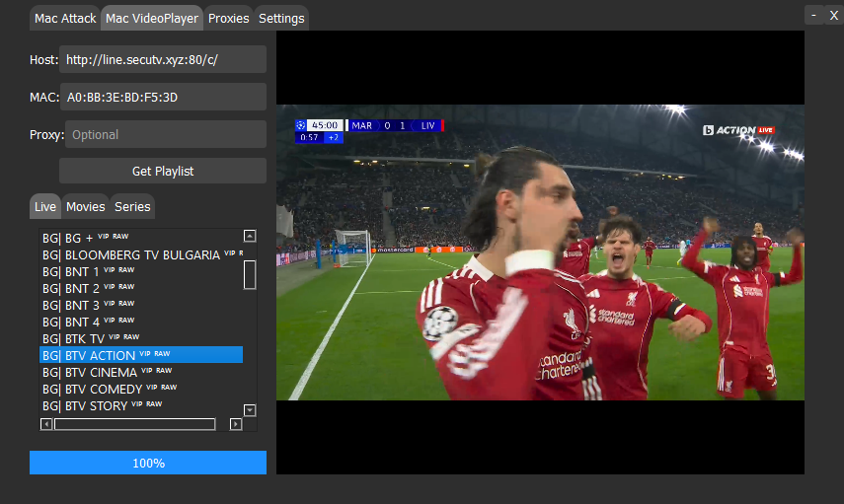844x504 pixels.
Task: Select channel BG| BTV CINEMA
Action: 141,372
